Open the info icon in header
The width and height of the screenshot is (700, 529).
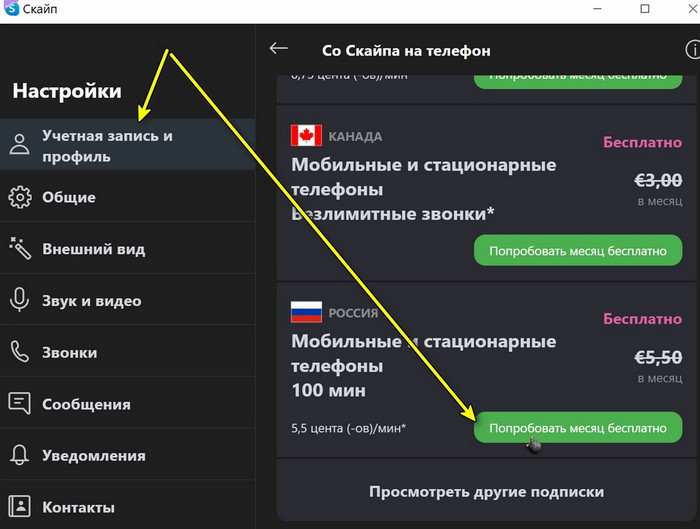tap(692, 50)
